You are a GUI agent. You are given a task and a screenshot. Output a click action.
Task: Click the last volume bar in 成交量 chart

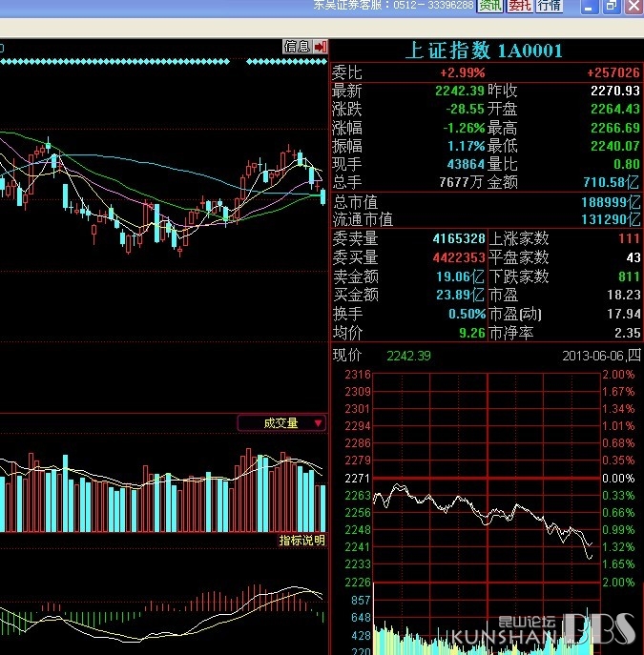pos(322,507)
